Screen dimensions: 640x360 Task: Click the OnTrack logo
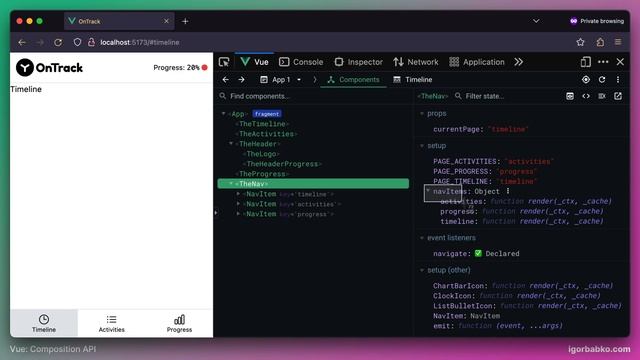(49, 68)
